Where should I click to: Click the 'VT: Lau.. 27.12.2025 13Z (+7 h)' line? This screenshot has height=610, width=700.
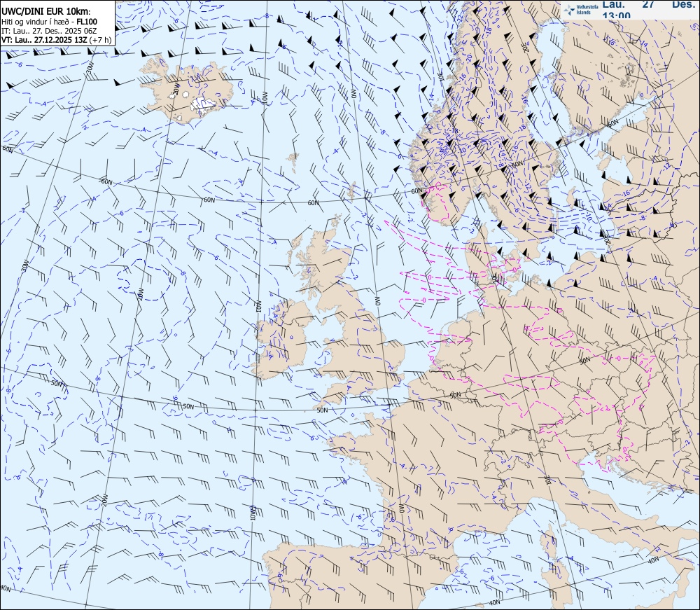pos(56,40)
